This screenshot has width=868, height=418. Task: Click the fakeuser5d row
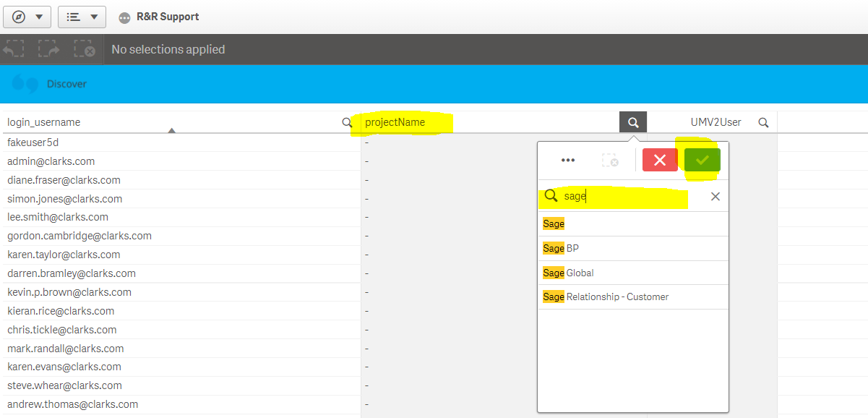180,142
